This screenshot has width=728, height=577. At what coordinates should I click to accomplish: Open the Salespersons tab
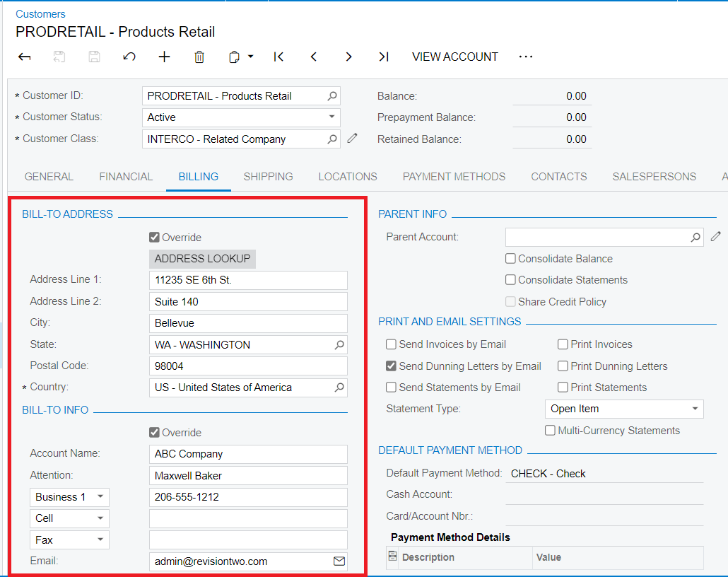(654, 177)
